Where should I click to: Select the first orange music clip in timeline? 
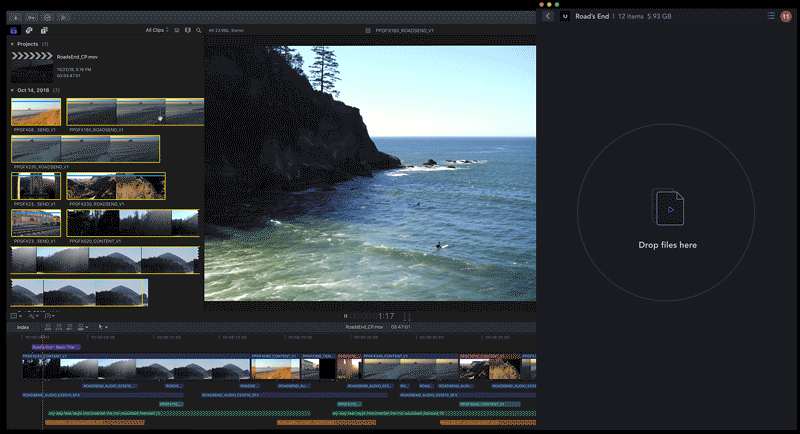[x=95, y=422]
